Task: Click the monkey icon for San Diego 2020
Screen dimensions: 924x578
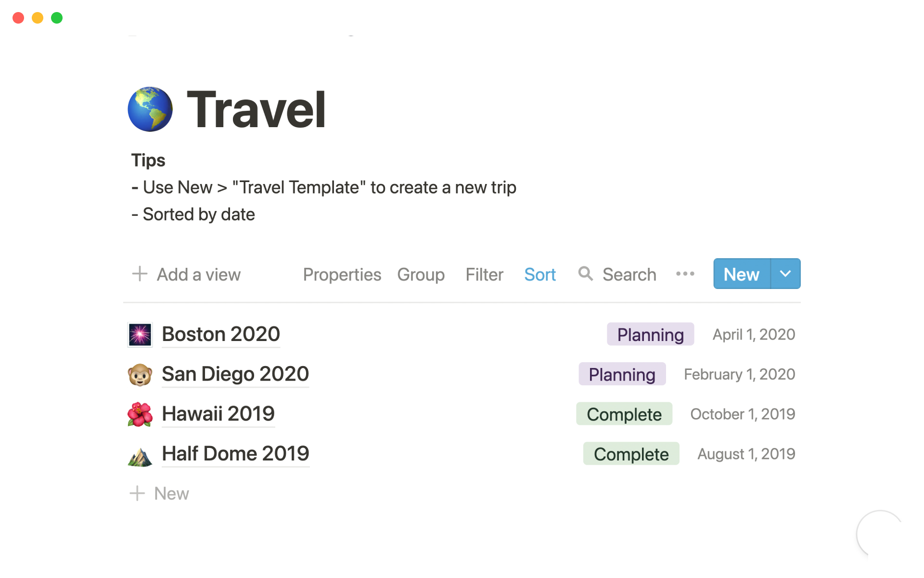Action: 140,374
